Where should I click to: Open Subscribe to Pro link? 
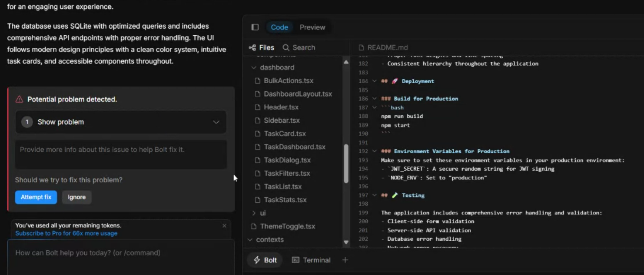click(66, 233)
